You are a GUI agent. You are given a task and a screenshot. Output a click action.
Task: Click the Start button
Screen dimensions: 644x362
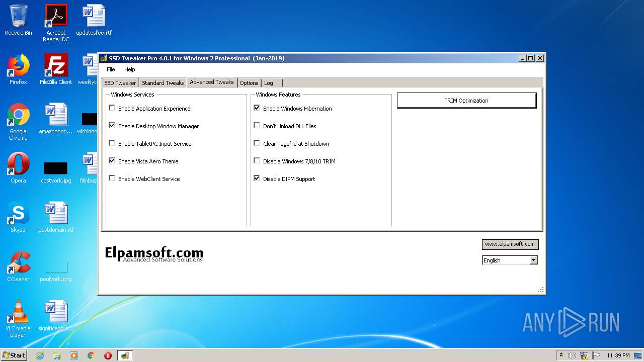pyautogui.click(x=14, y=355)
